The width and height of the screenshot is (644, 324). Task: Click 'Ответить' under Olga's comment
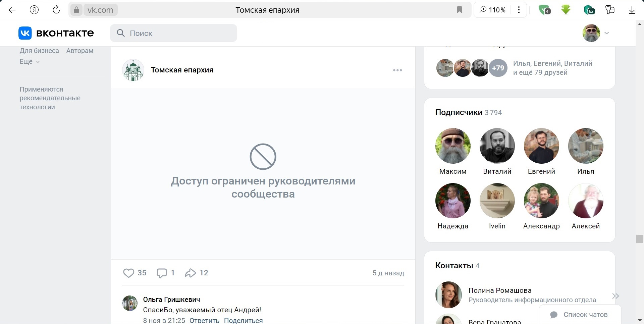click(204, 320)
